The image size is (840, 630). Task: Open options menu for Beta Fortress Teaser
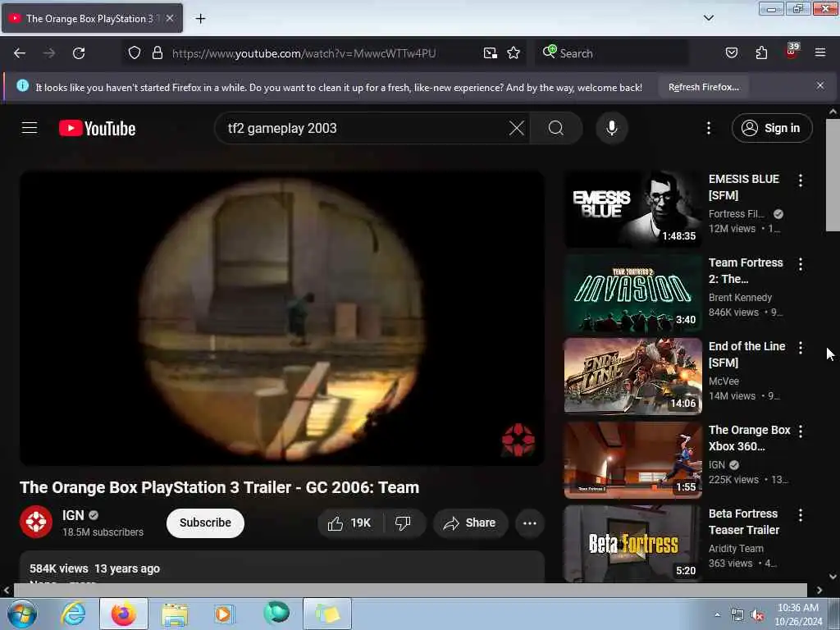coord(801,515)
